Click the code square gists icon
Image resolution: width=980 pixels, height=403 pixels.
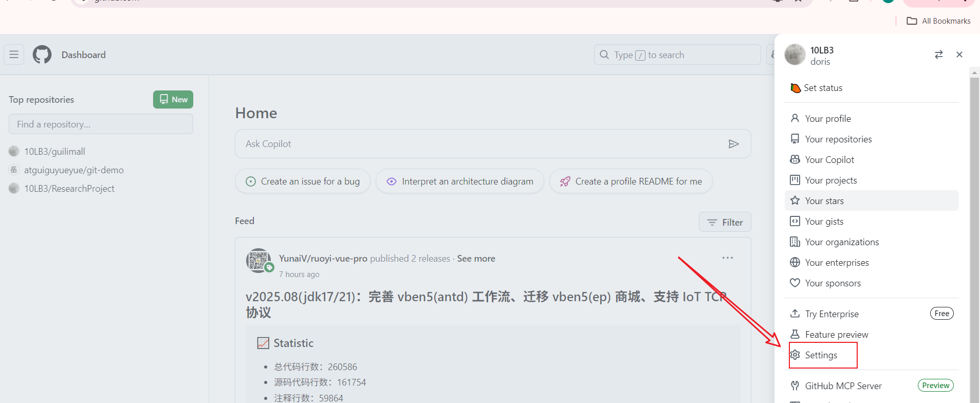coord(795,221)
